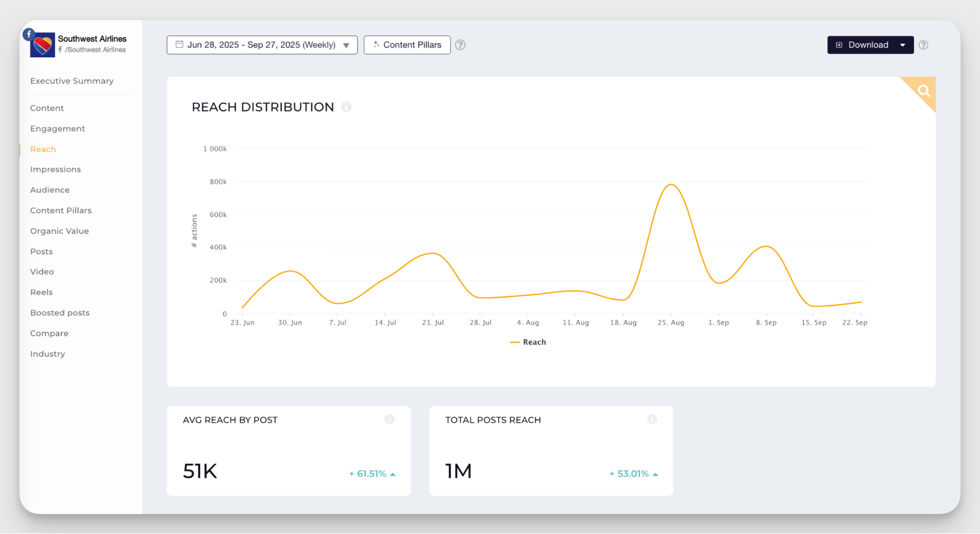
Task: Open Boosted posts in the sidebar
Action: 60,313
